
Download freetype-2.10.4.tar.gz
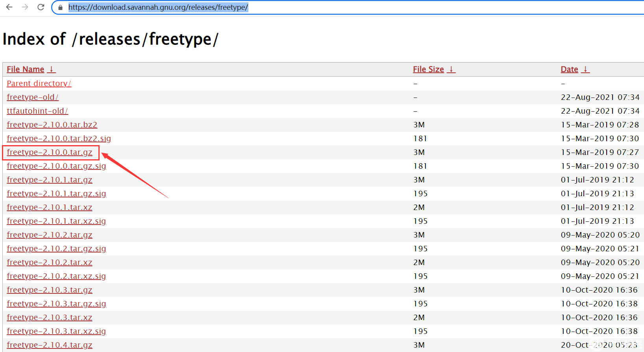pos(50,345)
